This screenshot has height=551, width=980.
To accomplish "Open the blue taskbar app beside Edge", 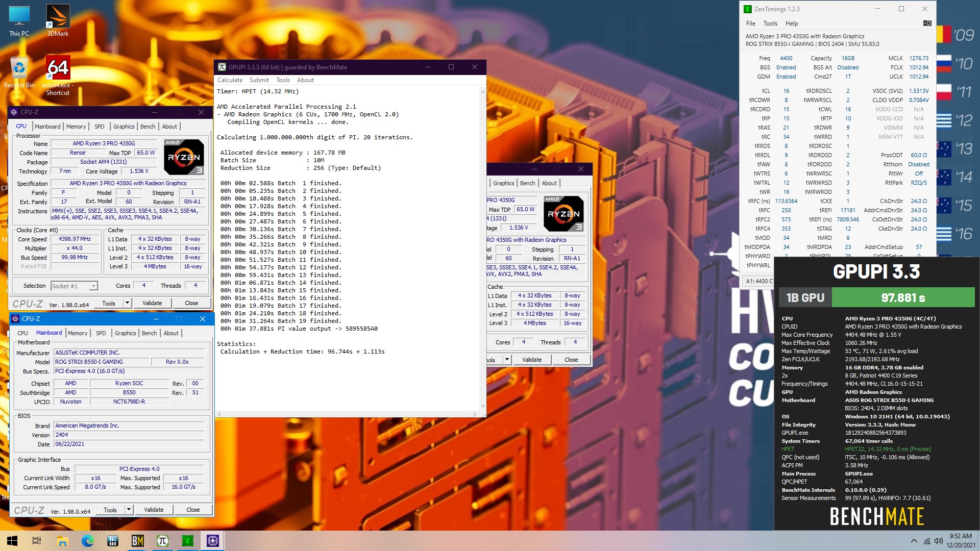I will point(112,541).
